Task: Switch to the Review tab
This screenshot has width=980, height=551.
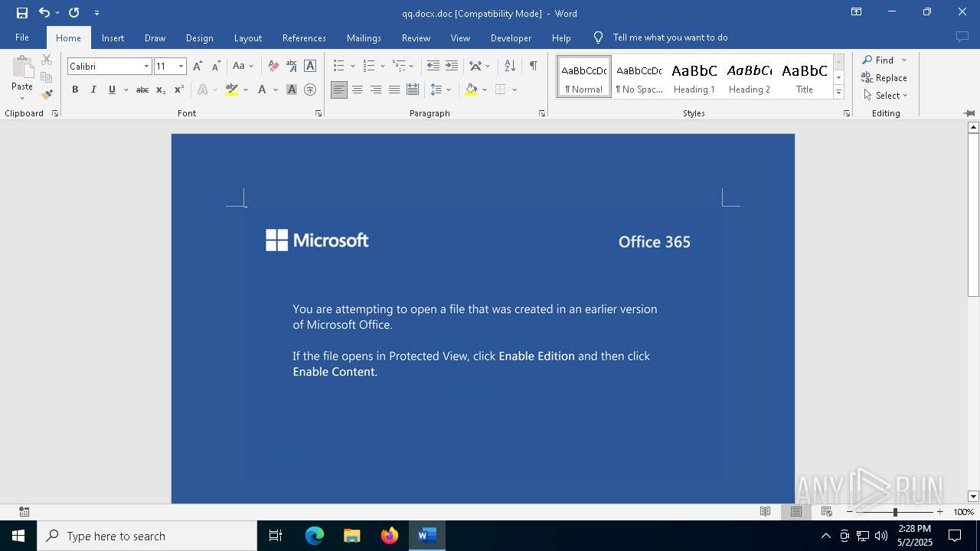Action: coord(416,37)
